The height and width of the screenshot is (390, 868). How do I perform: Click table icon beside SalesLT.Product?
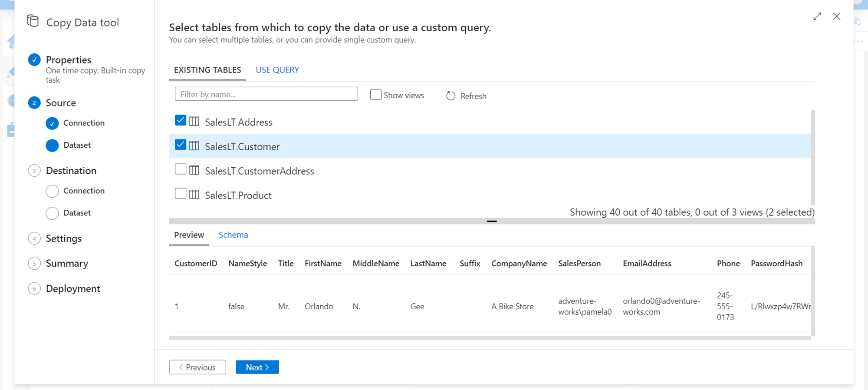194,195
